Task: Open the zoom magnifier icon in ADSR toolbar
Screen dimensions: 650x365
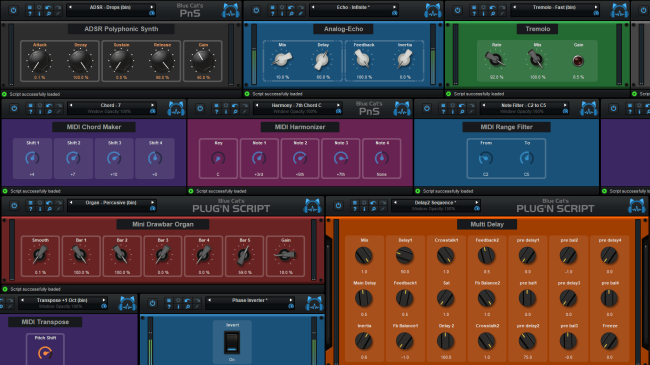Action: coord(49,14)
